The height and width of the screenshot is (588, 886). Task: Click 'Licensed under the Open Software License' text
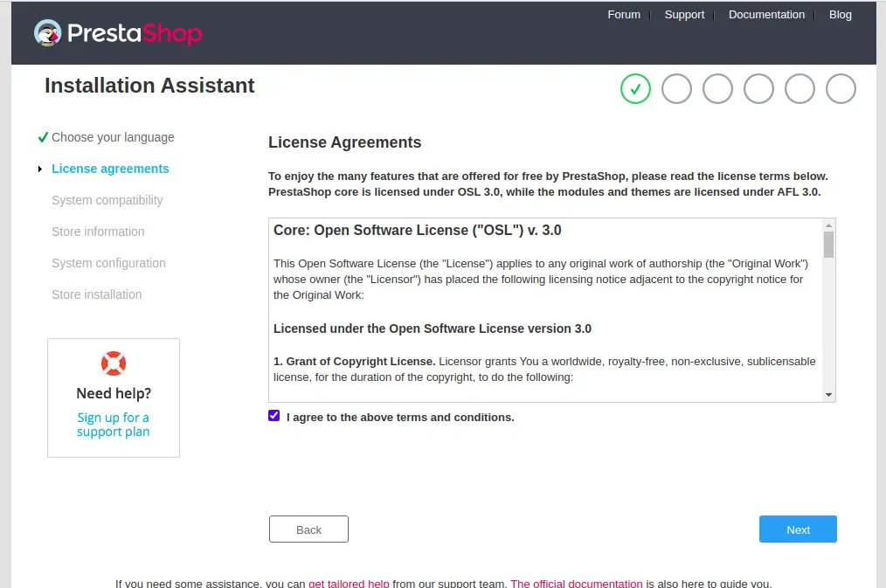click(433, 329)
